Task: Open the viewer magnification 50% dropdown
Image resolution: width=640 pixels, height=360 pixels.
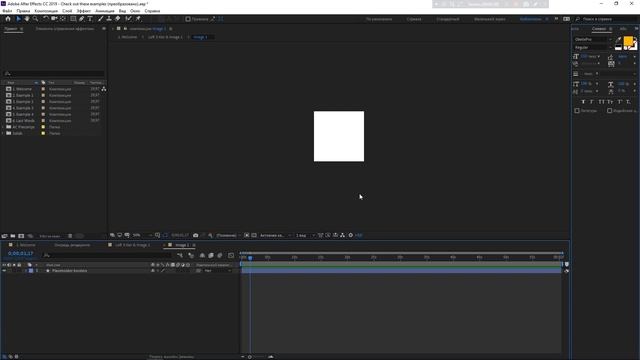Action: pos(142,235)
